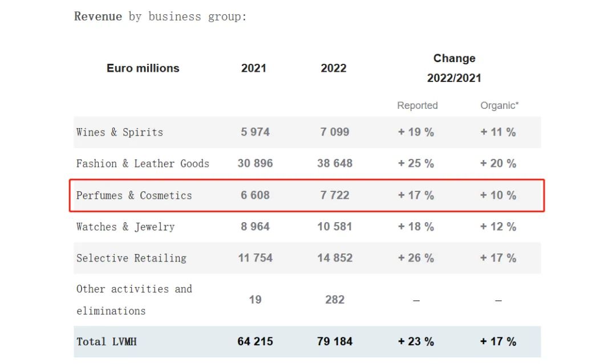Image resolution: width=616 pixels, height=364 pixels.
Task: Select the 'Perfumes & Cosmetics' row label
Action: 134,195
